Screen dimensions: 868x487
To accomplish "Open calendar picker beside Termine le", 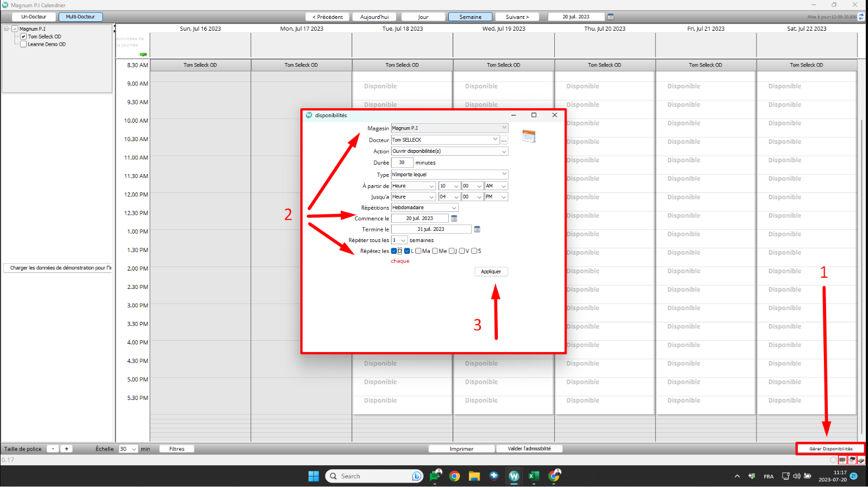I will (477, 229).
